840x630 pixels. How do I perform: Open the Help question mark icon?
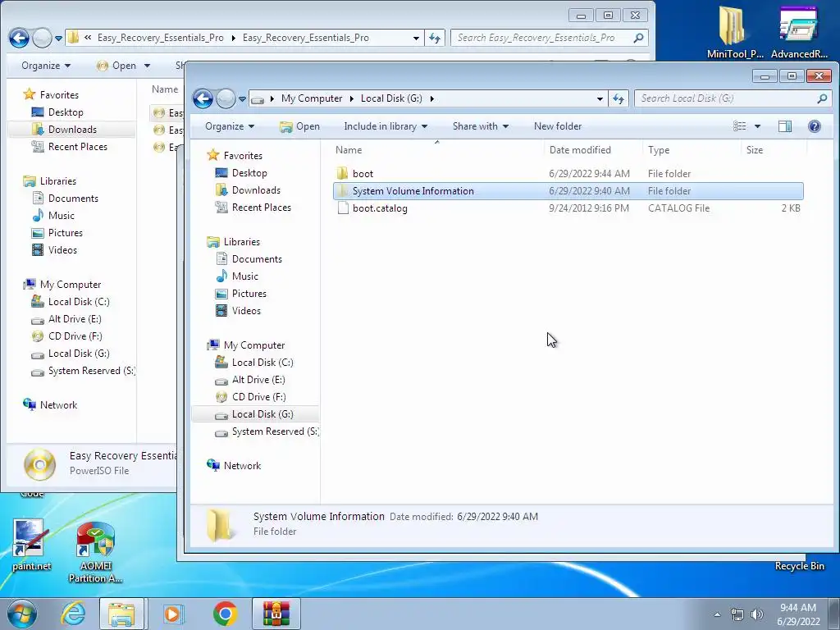(815, 126)
